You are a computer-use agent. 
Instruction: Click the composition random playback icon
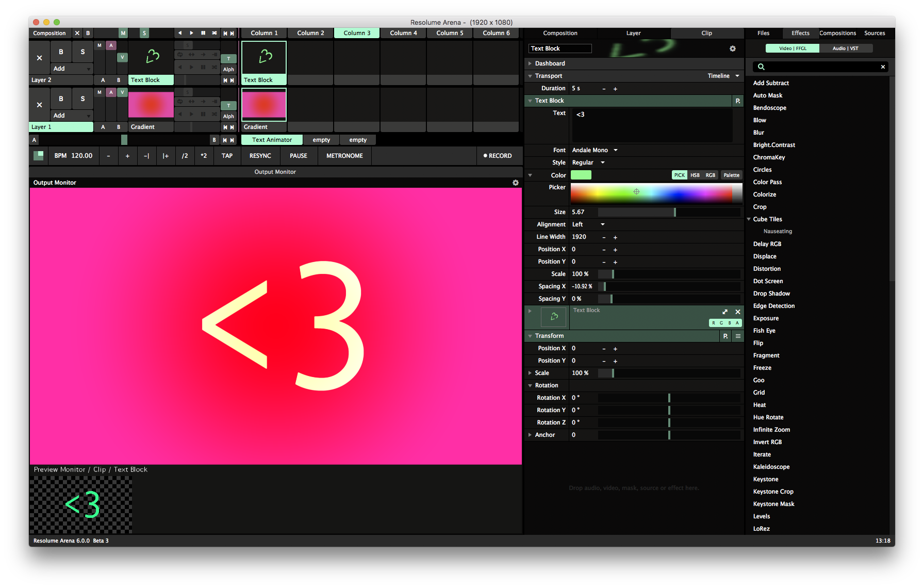214,33
